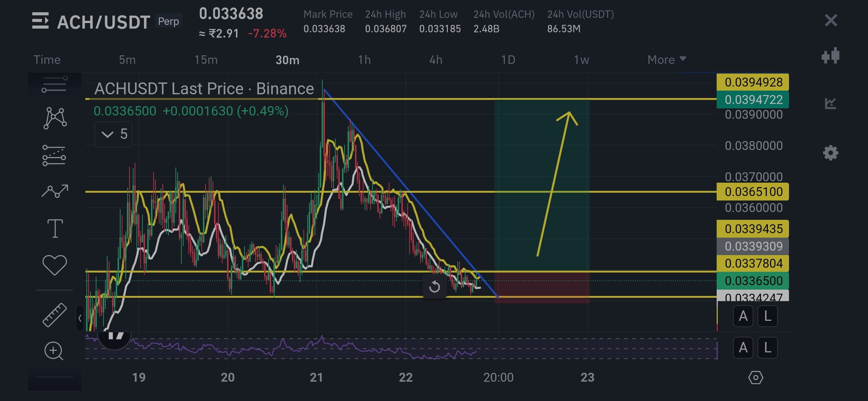
Task: Select the 30m timeframe tab
Action: click(287, 60)
